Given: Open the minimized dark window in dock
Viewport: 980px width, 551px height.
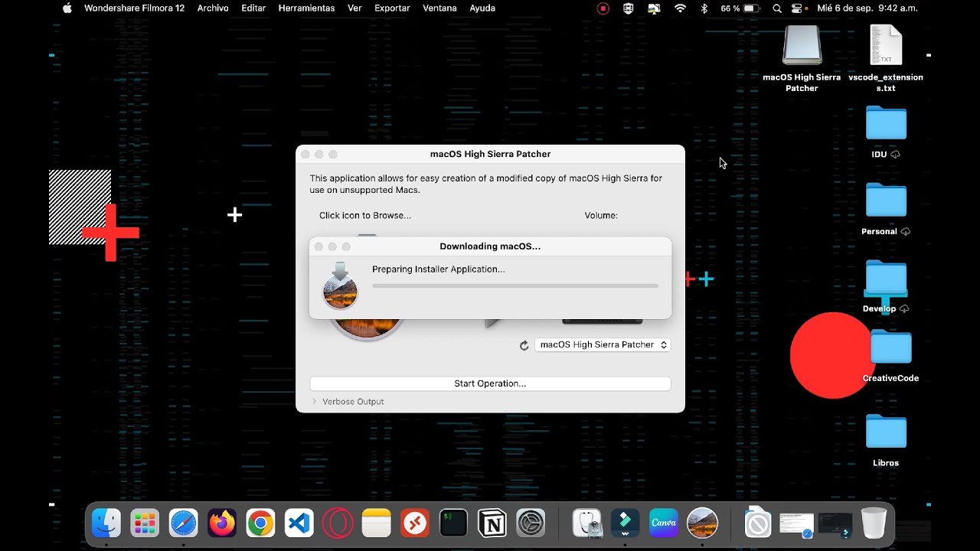Looking at the screenshot, I should [x=835, y=524].
